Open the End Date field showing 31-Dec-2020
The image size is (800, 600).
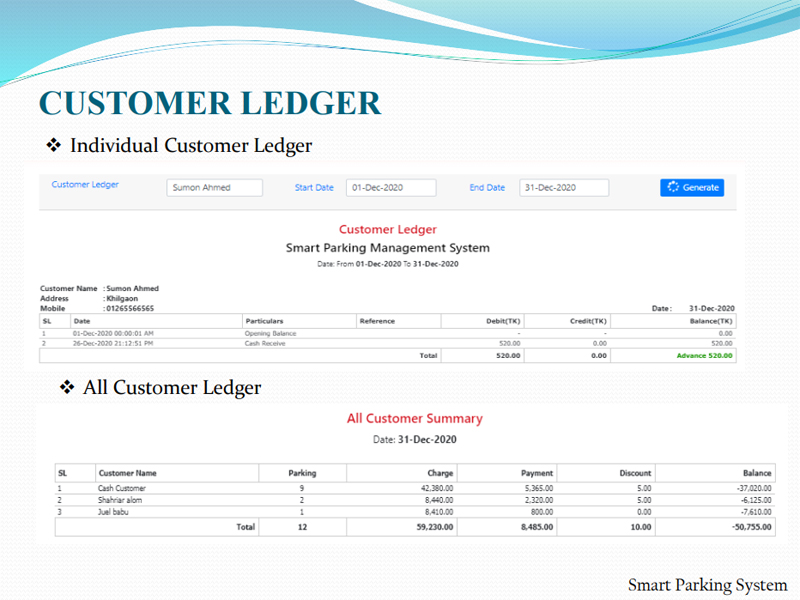pyautogui.click(x=563, y=188)
